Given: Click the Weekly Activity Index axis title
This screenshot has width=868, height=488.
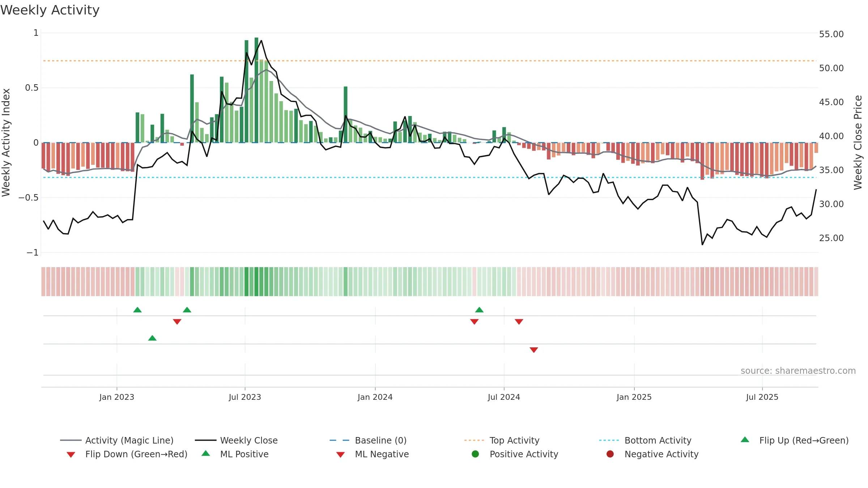Looking at the screenshot, I should coord(6,143).
